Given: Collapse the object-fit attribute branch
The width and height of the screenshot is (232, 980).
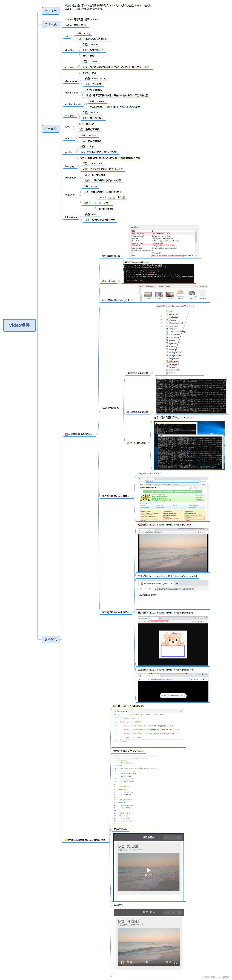Looking at the screenshot, I should click(x=79, y=195).
